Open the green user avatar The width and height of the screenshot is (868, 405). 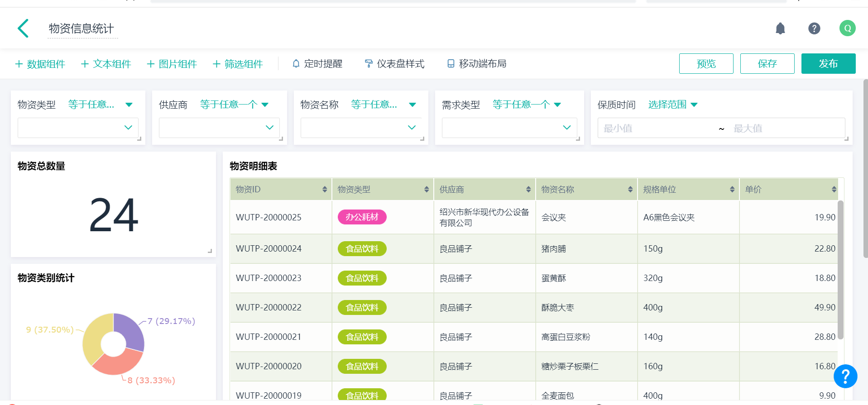tap(847, 29)
